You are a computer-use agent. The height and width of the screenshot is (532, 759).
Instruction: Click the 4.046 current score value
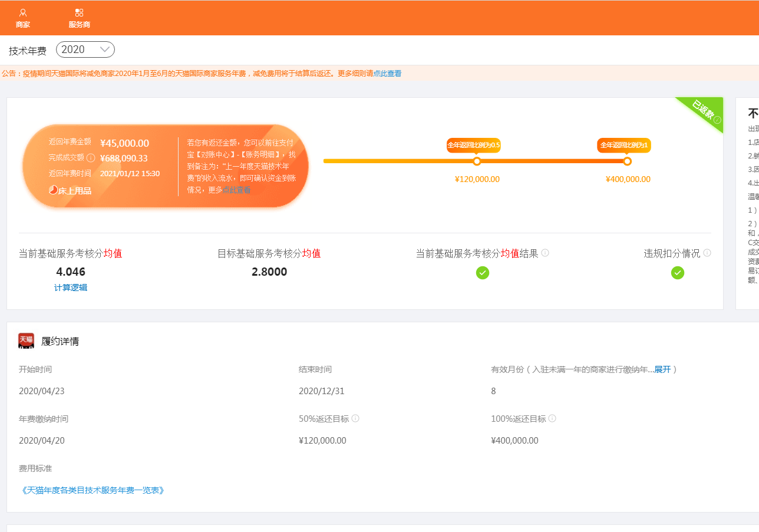71,272
